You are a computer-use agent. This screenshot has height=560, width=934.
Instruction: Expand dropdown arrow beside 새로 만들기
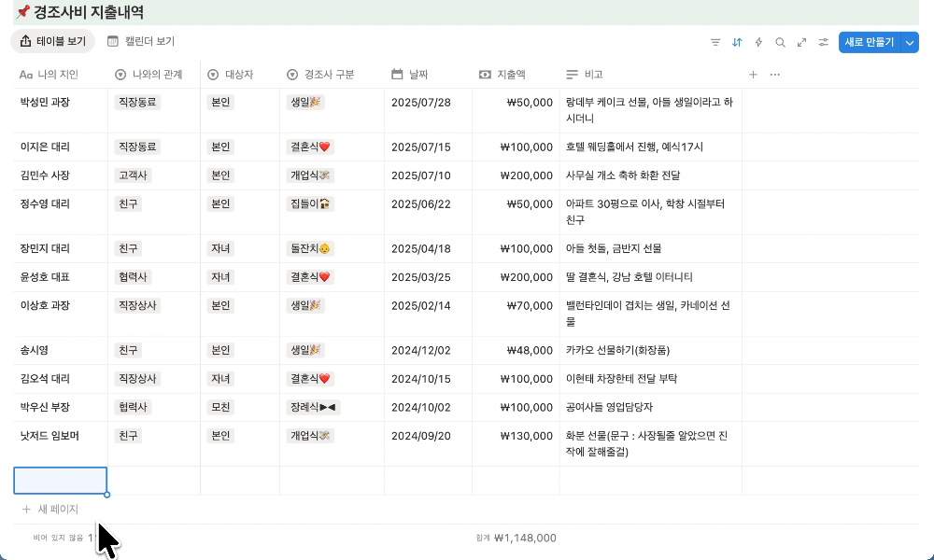(x=910, y=42)
